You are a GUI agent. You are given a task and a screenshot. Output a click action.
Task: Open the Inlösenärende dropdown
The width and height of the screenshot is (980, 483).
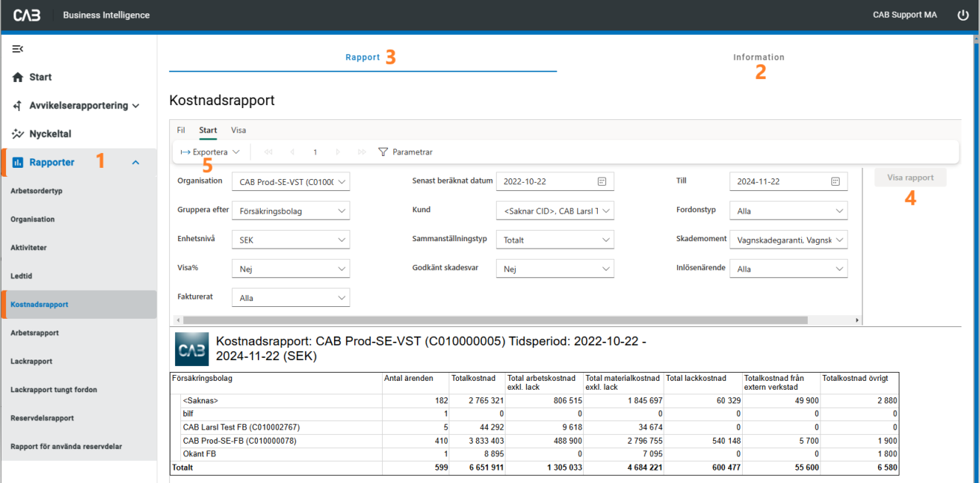(x=789, y=268)
